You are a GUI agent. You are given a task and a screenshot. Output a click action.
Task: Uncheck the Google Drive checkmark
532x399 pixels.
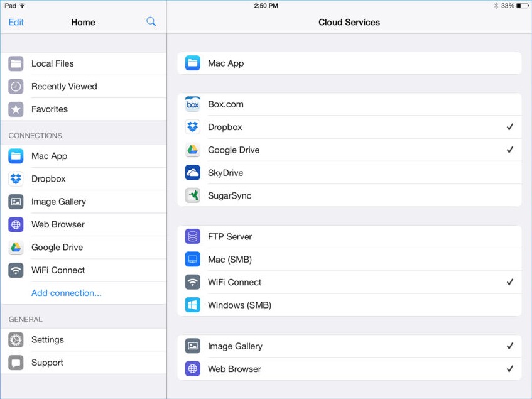(509, 150)
